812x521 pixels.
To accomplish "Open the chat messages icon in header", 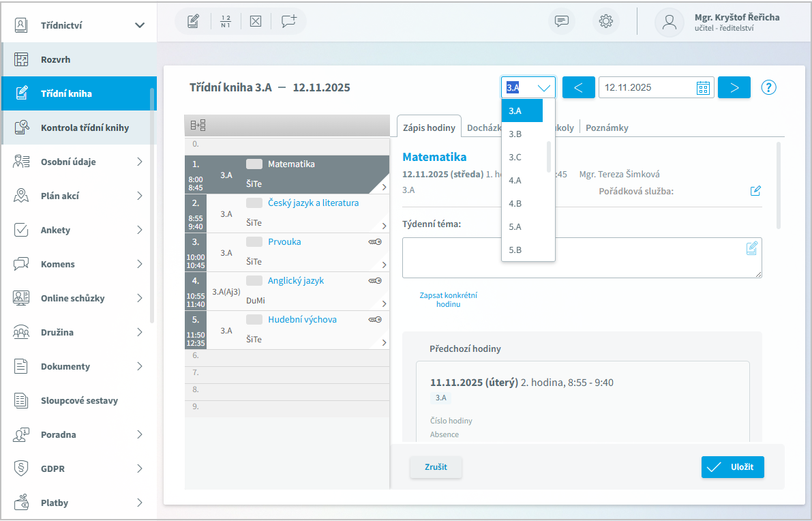I will tap(562, 21).
